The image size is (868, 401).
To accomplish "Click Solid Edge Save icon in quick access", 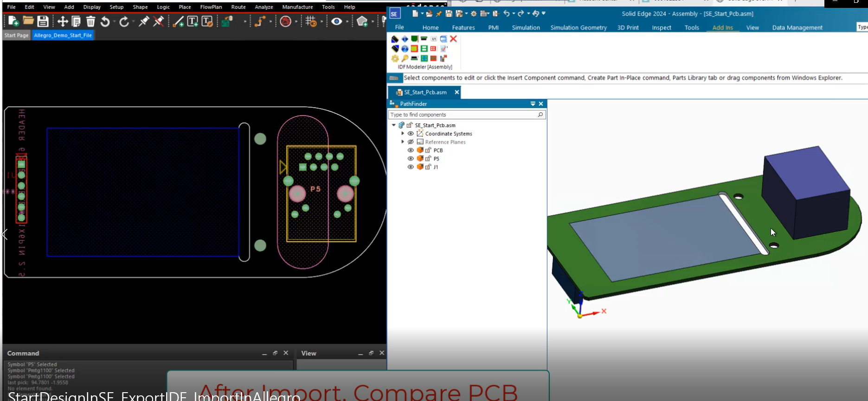I will pyautogui.click(x=449, y=13).
